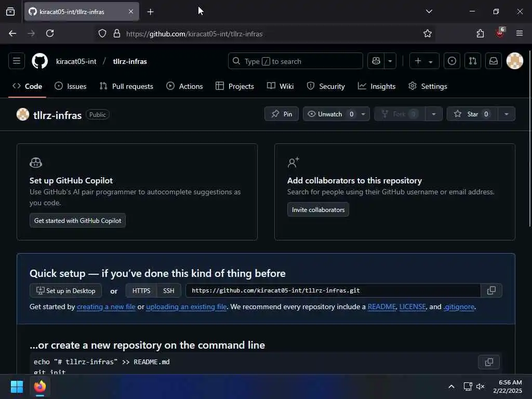532x399 pixels.
Task: Expand the Copilot dropdown arrow in header
Action: click(x=390, y=61)
